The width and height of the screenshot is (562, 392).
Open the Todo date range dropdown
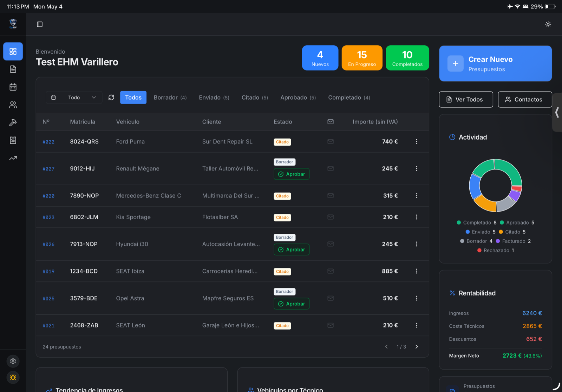[74, 98]
